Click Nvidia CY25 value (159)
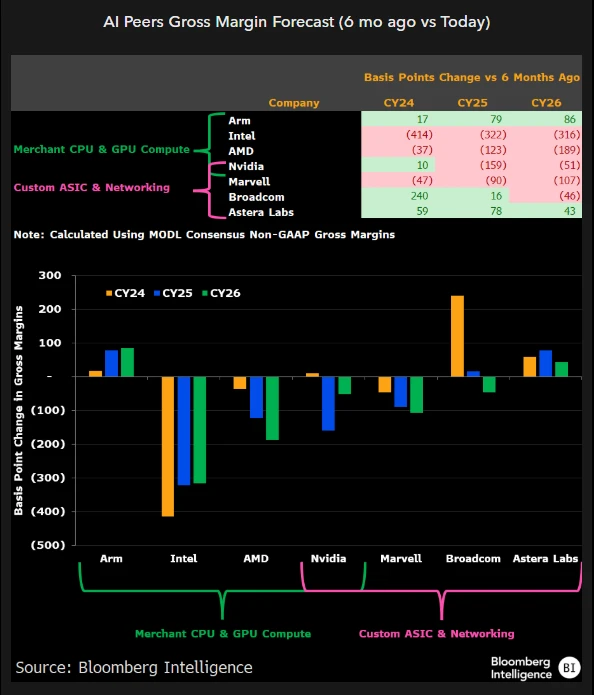Screen dimensions: 594x695 tap(493, 165)
